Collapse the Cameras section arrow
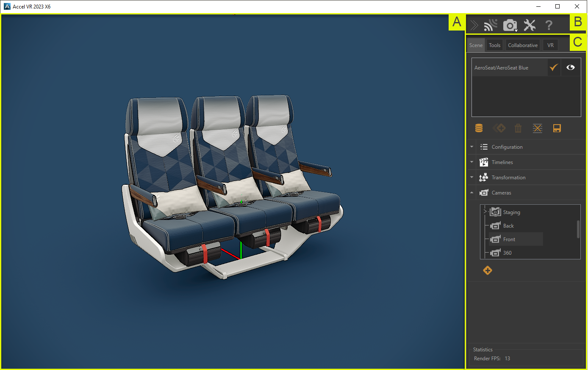Image resolution: width=588 pixels, height=370 pixels. [x=472, y=193]
